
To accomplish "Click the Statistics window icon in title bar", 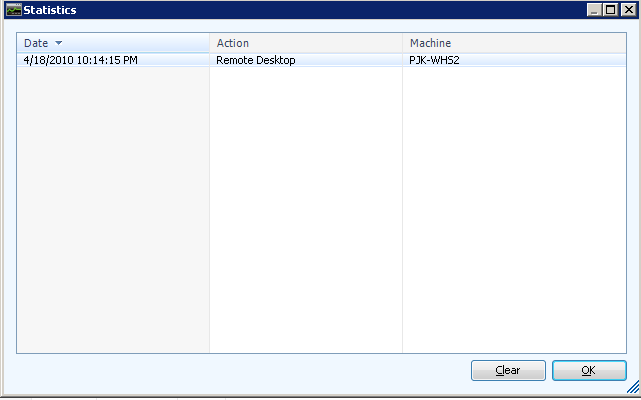I will pyautogui.click(x=13, y=9).
